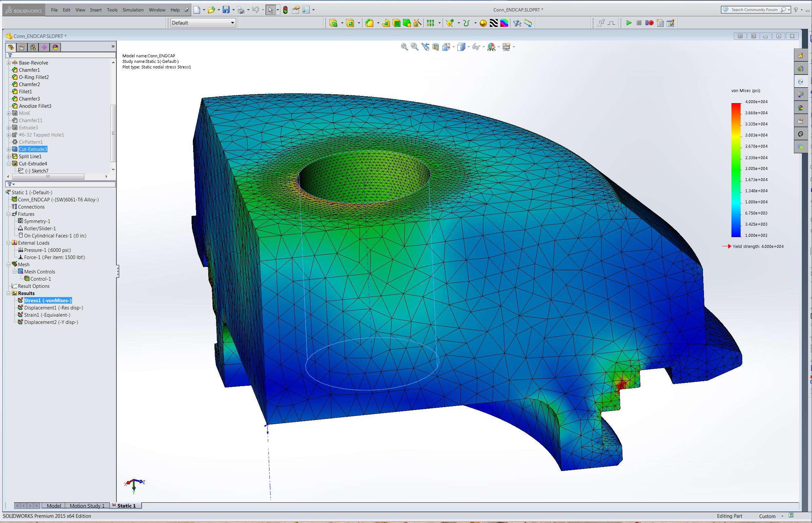
Task: Open the Default configuration dropdown
Action: click(x=203, y=23)
